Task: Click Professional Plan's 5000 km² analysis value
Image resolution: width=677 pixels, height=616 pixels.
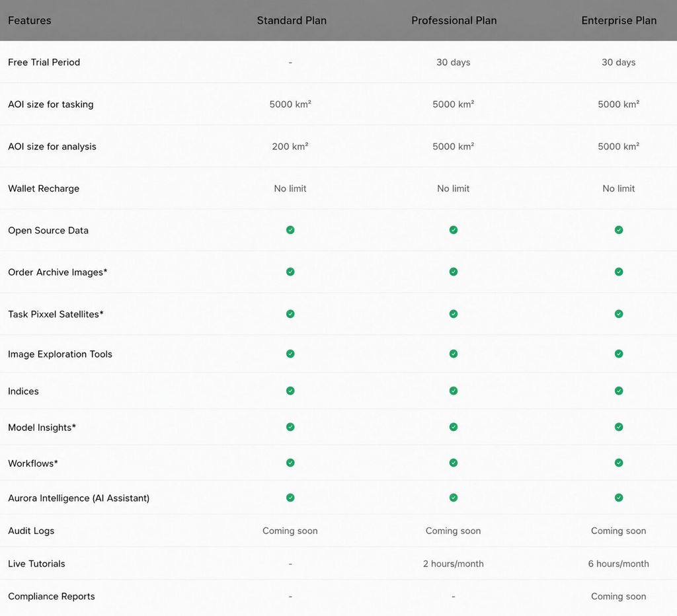Action: coord(454,146)
